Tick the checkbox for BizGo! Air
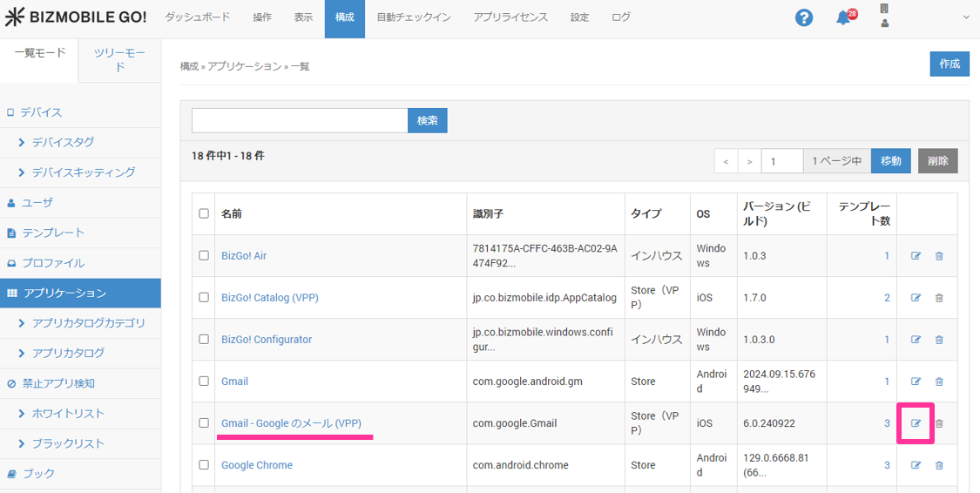 tap(204, 256)
